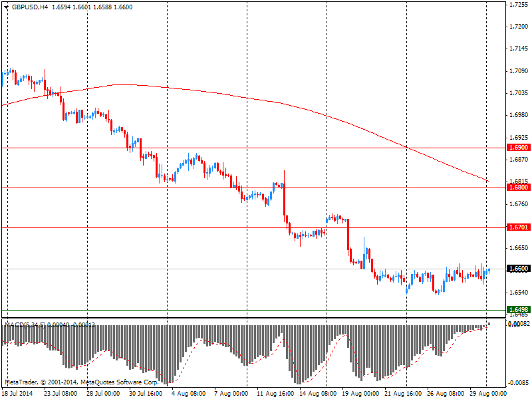The width and height of the screenshot is (532, 399).
Task: Click the 23 Jul 08:00 time label
Action: click(61, 394)
